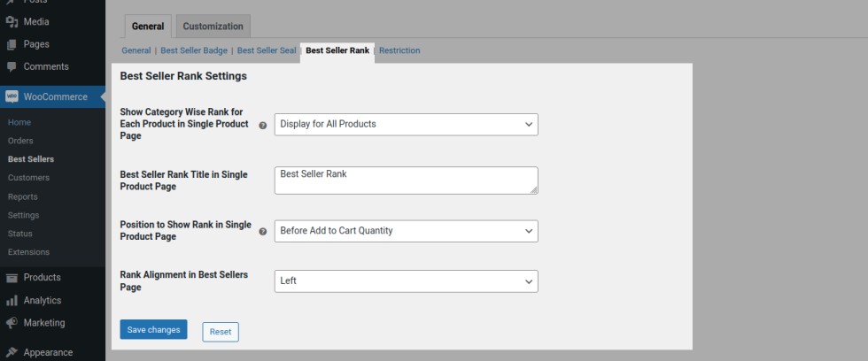Screen dimensions: 868x361
Task: Click the Best Seller Rank title text field
Action: point(406,180)
